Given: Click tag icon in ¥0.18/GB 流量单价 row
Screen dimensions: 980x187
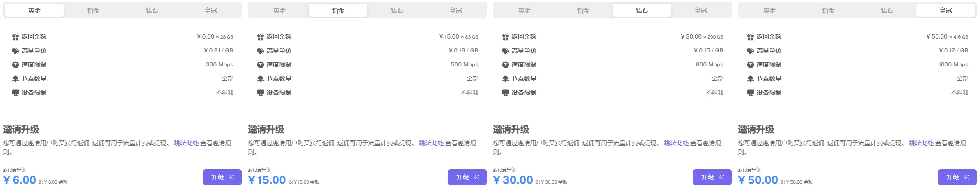Looking at the screenshot, I should click(261, 51).
